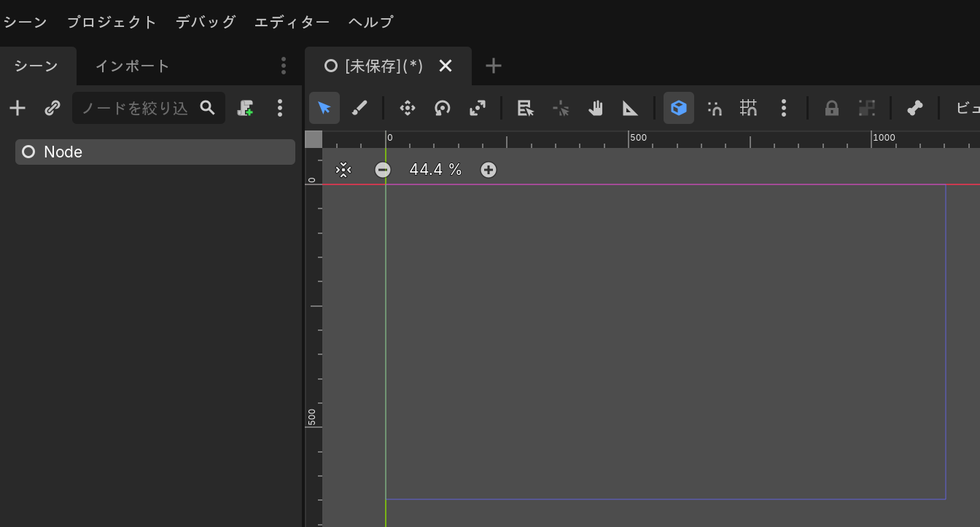Toggle the lock selected node icon
Screen dimensions: 980x527
(x=832, y=108)
